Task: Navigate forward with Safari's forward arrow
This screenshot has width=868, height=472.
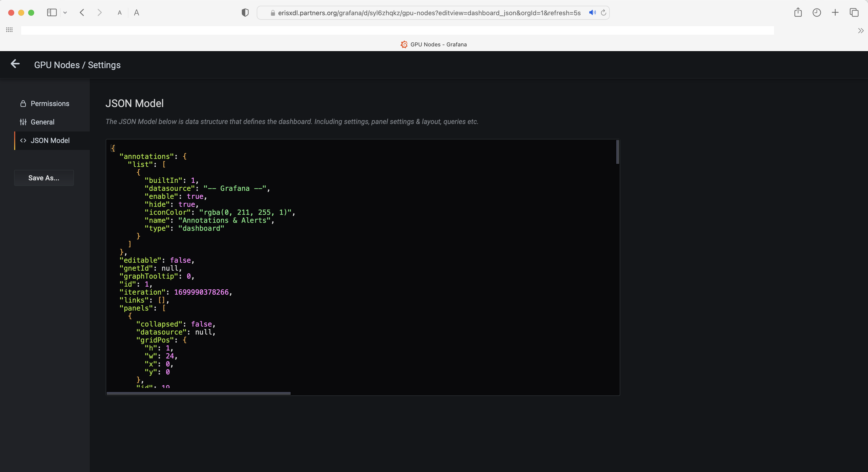Action: click(99, 13)
